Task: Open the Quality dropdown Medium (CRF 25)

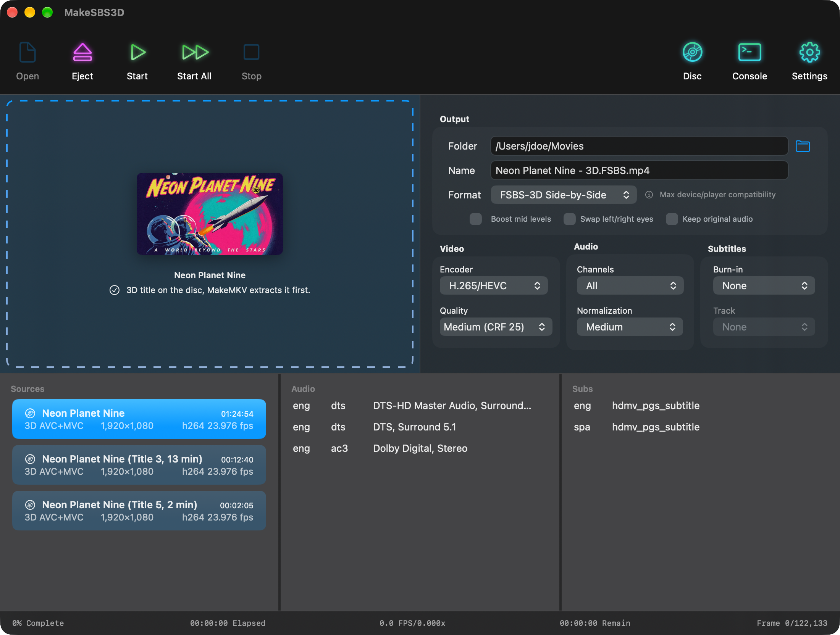Action: [496, 327]
